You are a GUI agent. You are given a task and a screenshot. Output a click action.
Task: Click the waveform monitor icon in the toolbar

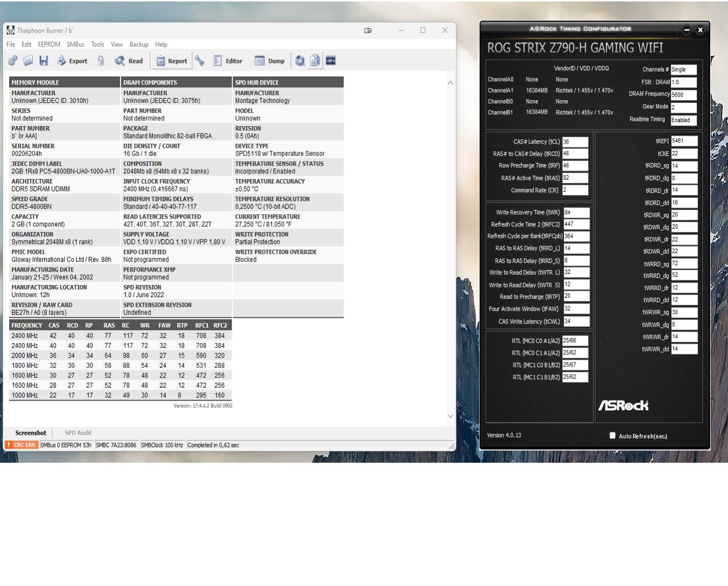pyautogui.click(x=331, y=61)
